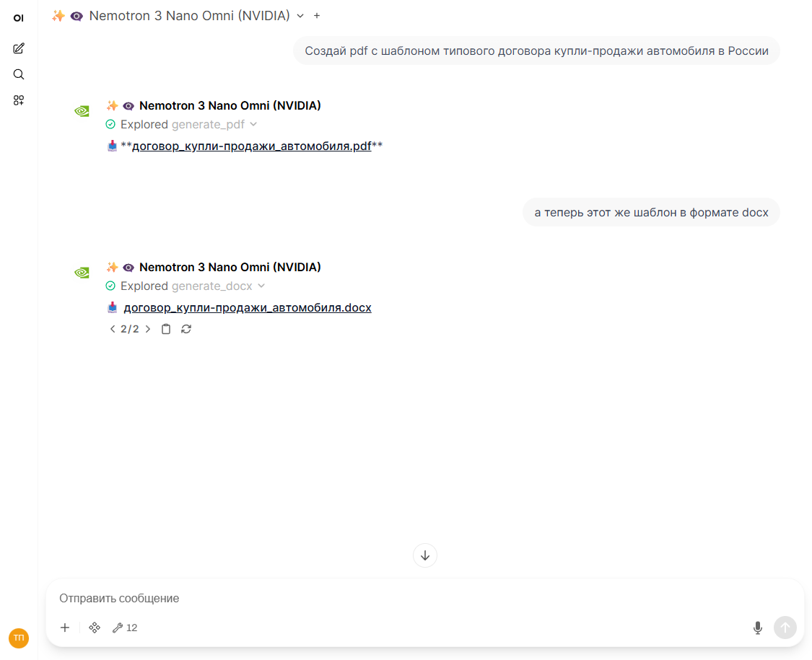Click the generate_pdf success check icon
The width and height of the screenshot is (812, 660).
[x=110, y=124]
